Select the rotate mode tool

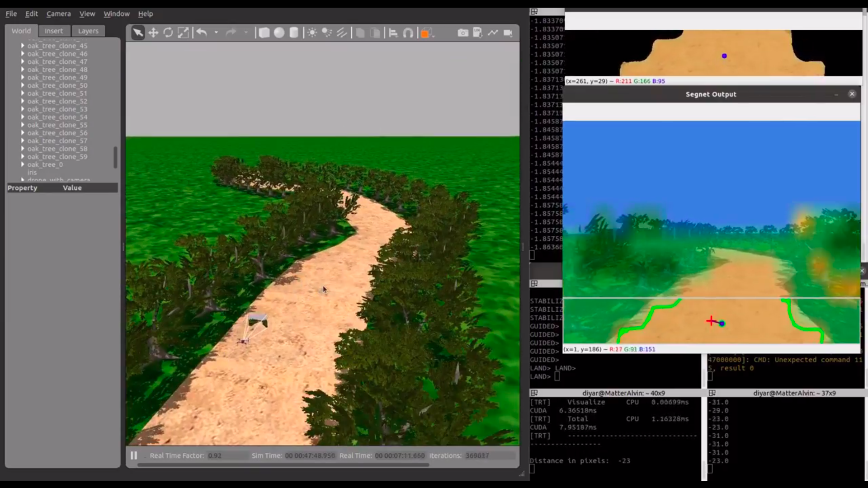[168, 33]
